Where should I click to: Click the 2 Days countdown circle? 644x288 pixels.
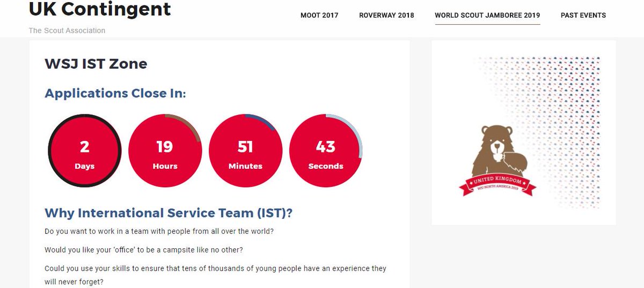pyautogui.click(x=85, y=152)
